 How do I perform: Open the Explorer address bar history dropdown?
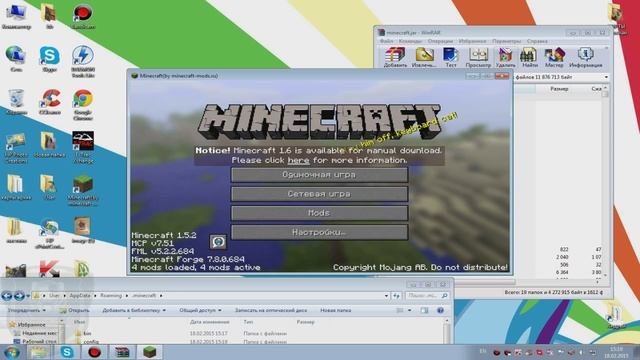tap(386, 296)
